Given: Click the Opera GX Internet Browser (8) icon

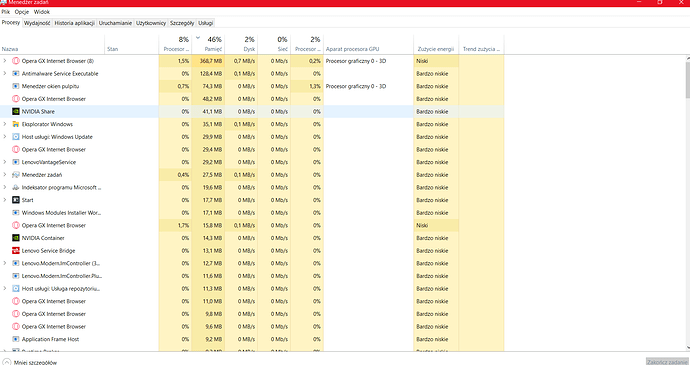Looking at the screenshot, I should point(16,61).
